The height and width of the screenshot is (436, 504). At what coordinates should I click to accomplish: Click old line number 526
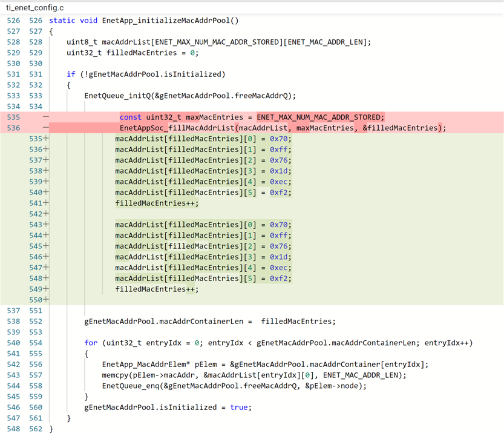click(13, 21)
